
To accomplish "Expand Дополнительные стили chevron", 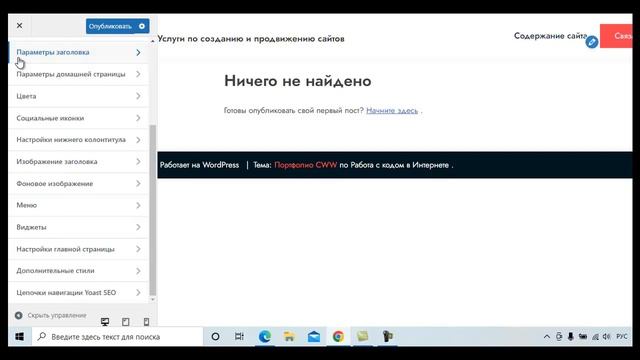I will tap(138, 271).
